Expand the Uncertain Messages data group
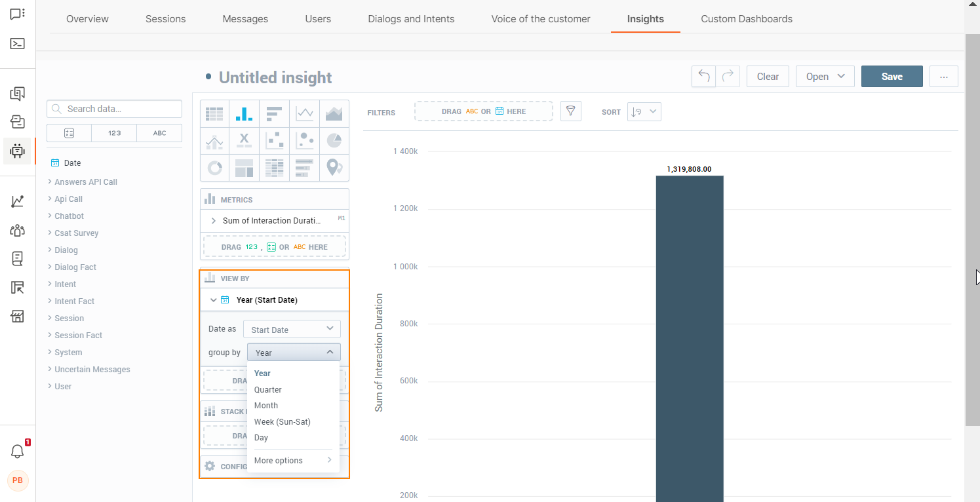Screen dimensions: 980x502 [88, 370]
